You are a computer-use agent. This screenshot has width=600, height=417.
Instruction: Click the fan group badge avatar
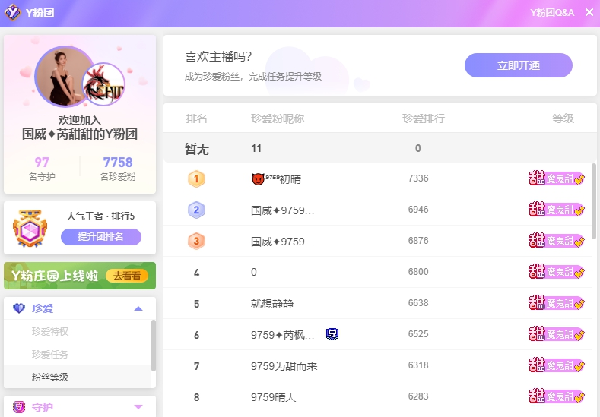(103, 84)
